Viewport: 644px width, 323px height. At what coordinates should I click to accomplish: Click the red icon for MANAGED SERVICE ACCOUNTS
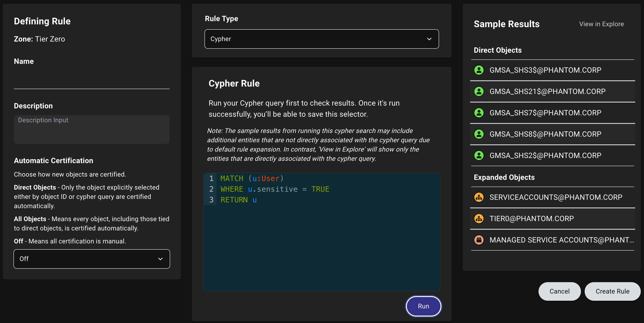point(479,240)
